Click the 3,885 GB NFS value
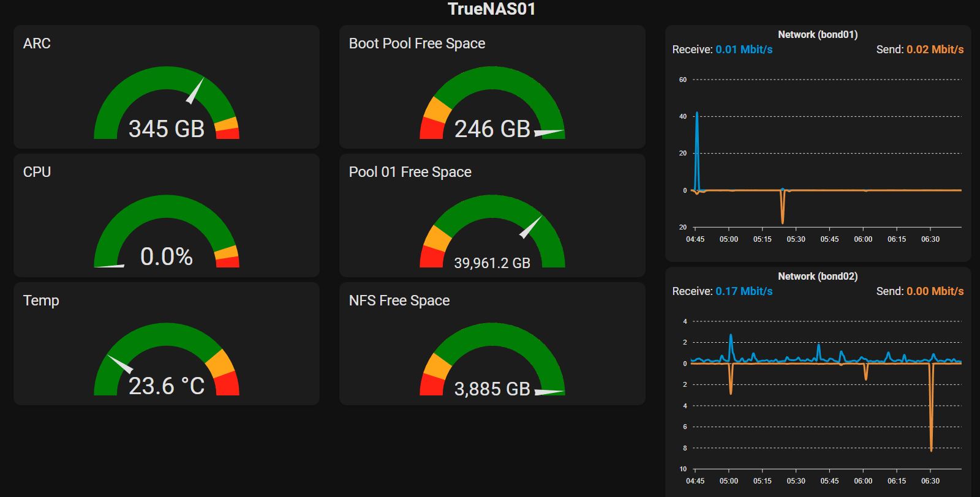Viewport: 980px width, 497px height. coord(492,389)
